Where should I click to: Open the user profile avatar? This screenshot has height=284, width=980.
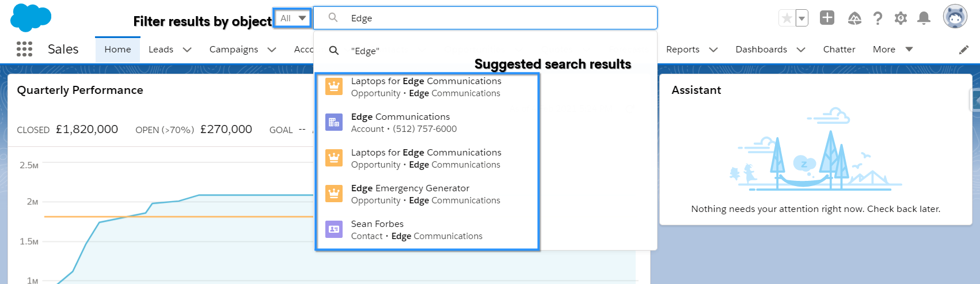[x=955, y=17]
